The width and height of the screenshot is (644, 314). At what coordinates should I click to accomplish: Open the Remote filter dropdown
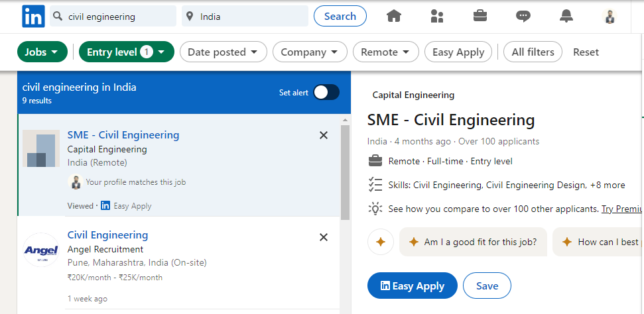coord(386,52)
